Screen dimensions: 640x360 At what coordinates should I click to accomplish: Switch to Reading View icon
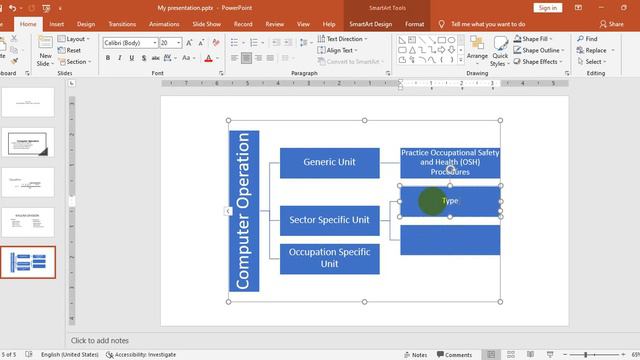pyautogui.click(x=530, y=354)
